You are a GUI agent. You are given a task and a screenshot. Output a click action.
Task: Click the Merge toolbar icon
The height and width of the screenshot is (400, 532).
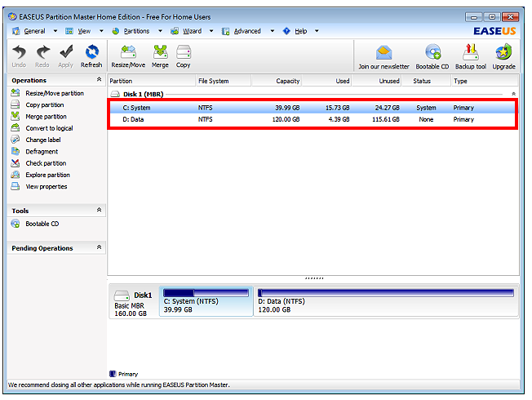pyautogui.click(x=160, y=52)
